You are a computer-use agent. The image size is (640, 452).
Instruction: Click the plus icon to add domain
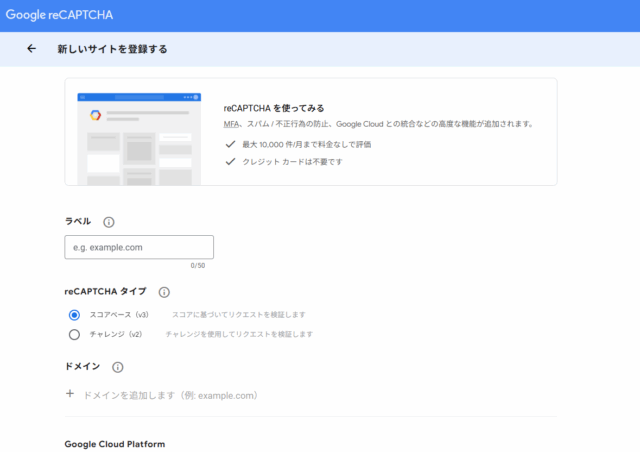[70, 394]
